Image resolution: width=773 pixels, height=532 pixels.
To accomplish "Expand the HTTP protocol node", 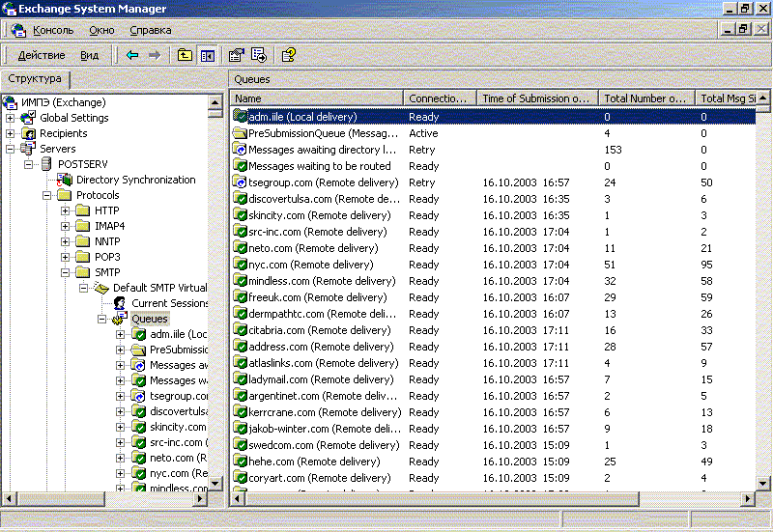I will (65, 210).
